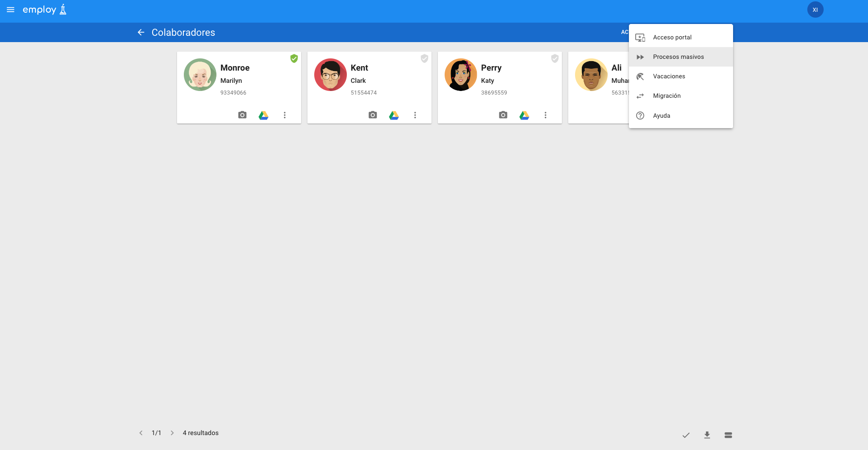The image size is (868, 450).
Task: Click the camera icon on Kent's card
Action: click(x=373, y=115)
